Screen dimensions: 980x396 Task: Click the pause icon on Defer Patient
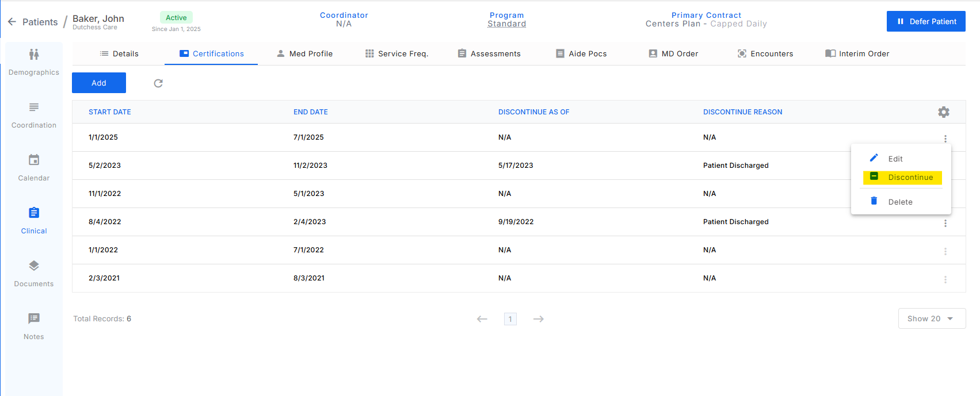point(901,21)
